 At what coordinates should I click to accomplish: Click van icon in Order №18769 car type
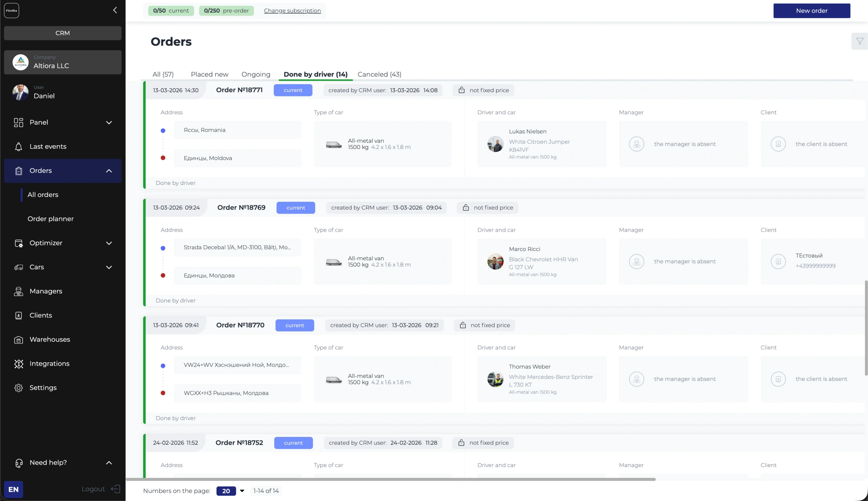pos(334,262)
